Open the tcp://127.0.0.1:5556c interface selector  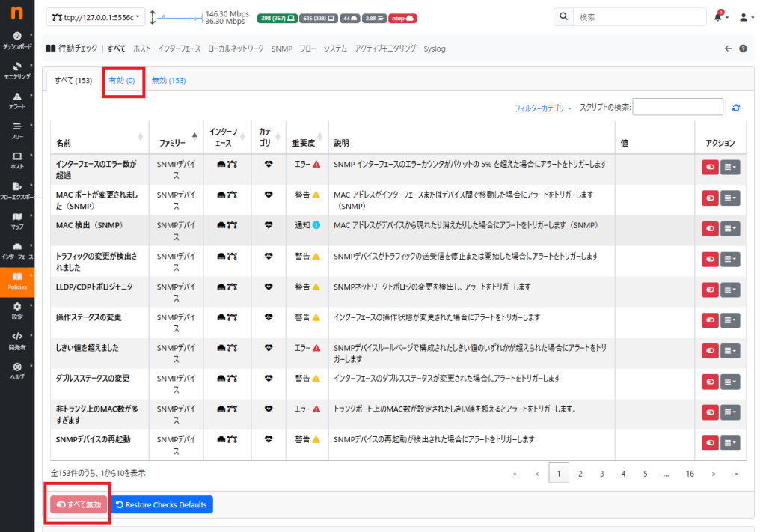96,17
